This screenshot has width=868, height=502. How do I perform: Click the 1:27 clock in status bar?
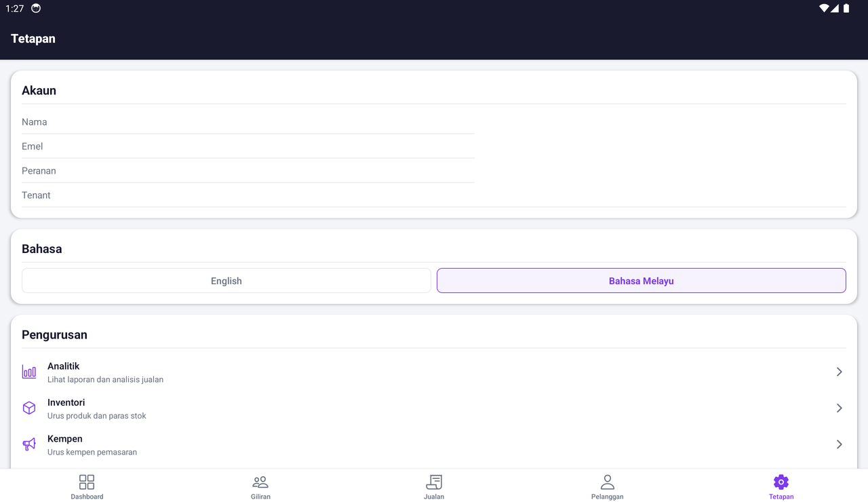pos(15,9)
